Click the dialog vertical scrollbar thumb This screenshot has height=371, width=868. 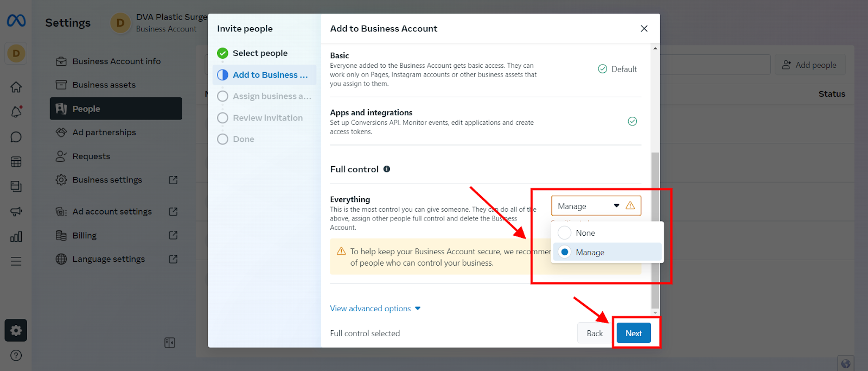click(x=655, y=230)
